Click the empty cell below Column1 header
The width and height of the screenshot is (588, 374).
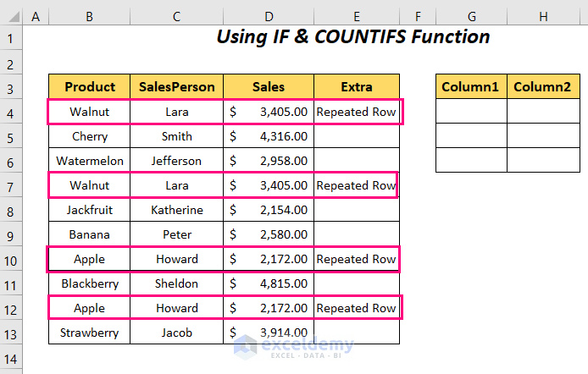[471, 112]
